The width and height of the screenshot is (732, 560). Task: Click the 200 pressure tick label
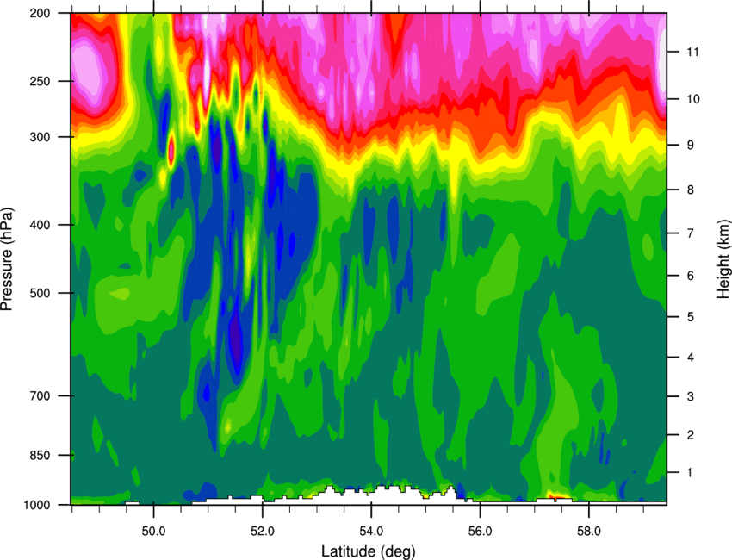(x=40, y=13)
